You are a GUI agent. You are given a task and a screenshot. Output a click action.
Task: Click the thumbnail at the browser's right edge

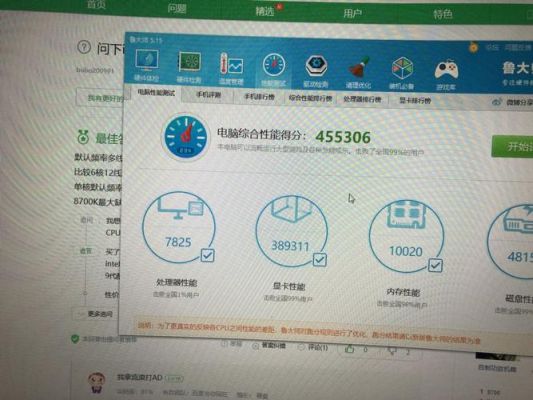tap(497, 357)
